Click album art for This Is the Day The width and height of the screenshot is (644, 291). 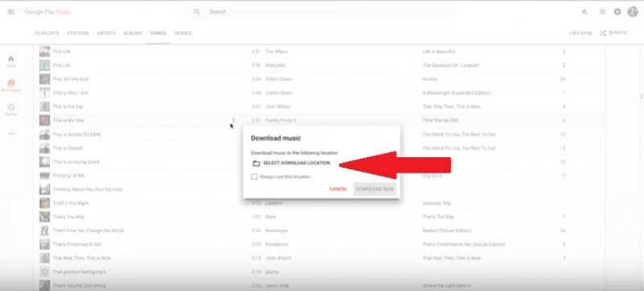45,106
